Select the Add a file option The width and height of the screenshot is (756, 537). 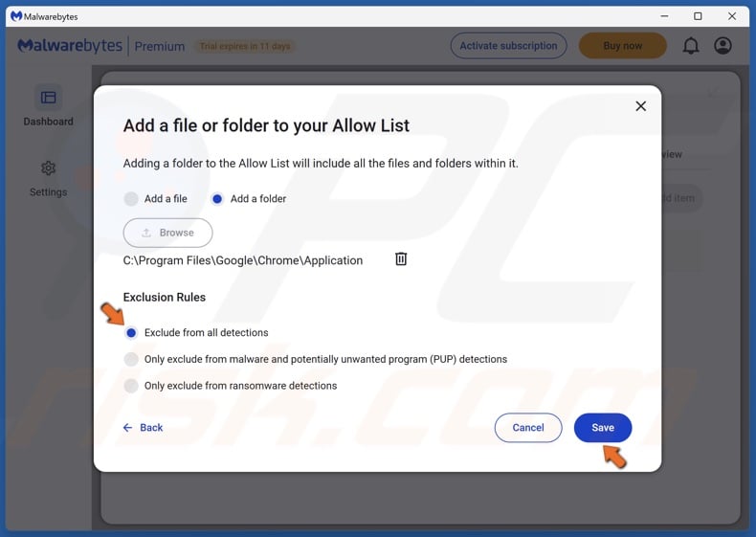pyautogui.click(x=155, y=199)
